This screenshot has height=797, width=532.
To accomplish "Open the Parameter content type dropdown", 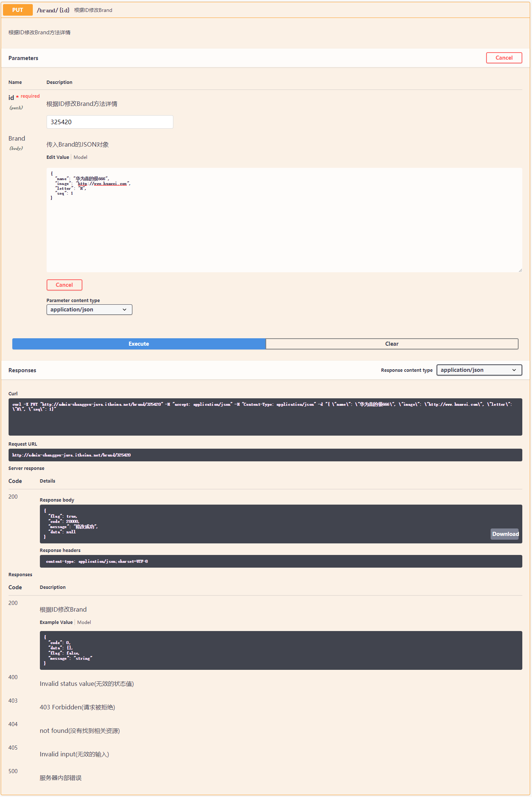I will pos(89,310).
